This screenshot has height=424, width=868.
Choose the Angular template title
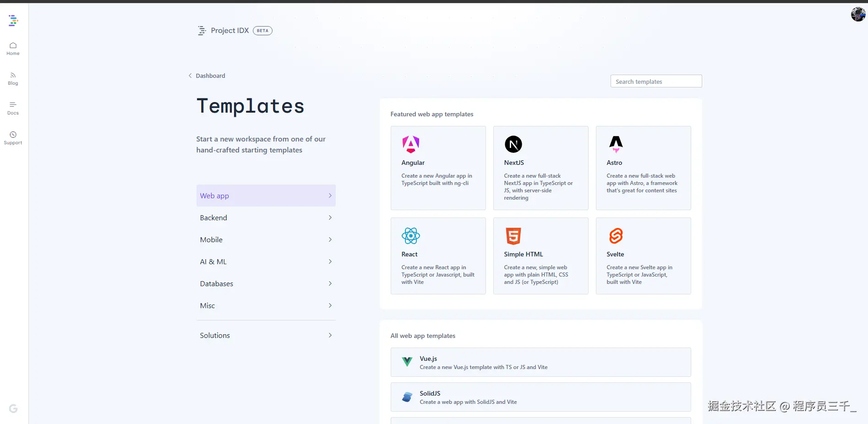pyautogui.click(x=413, y=163)
